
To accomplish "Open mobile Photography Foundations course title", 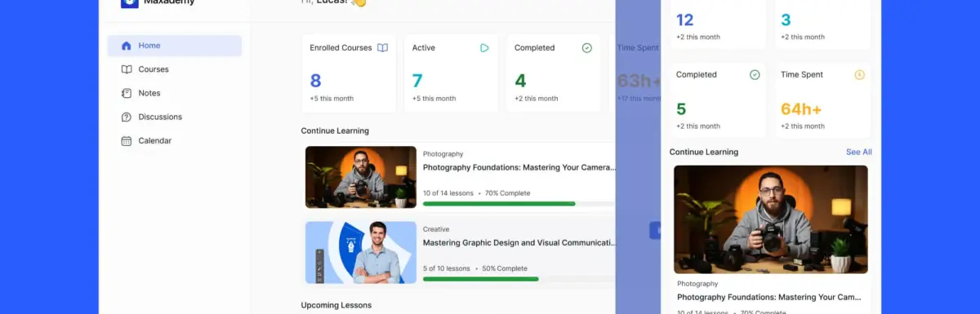I will [769, 297].
